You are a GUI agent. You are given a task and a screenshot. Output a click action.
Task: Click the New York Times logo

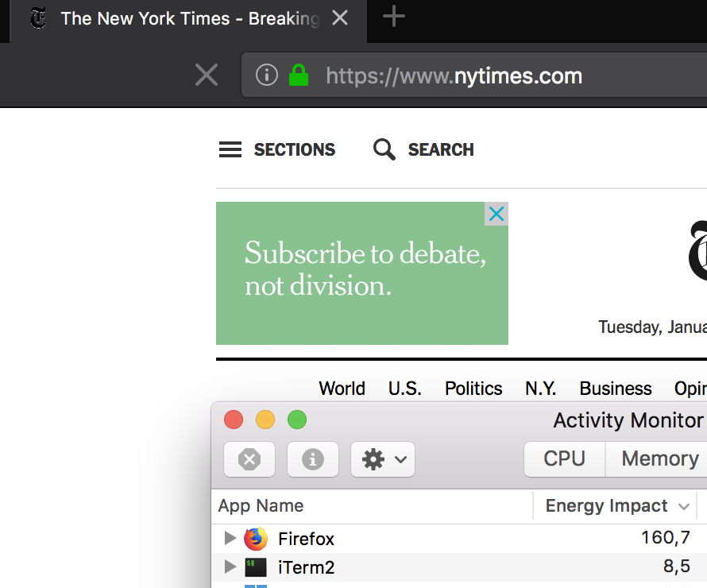pos(697,251)
